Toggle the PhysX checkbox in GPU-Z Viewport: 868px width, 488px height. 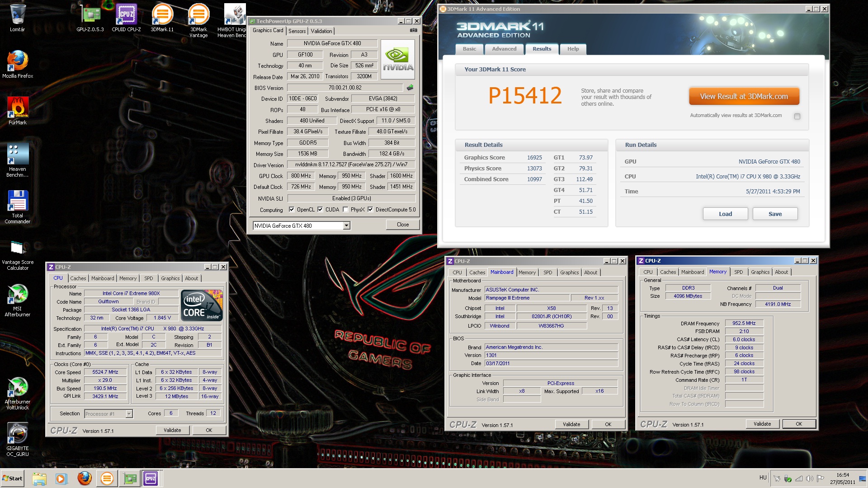coord(345,210)
